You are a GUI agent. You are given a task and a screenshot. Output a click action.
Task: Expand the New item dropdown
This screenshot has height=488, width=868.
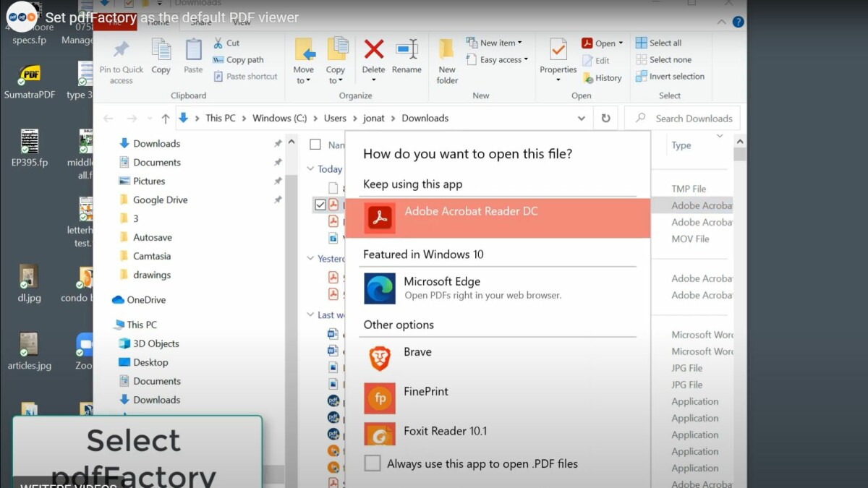point(499,43)
